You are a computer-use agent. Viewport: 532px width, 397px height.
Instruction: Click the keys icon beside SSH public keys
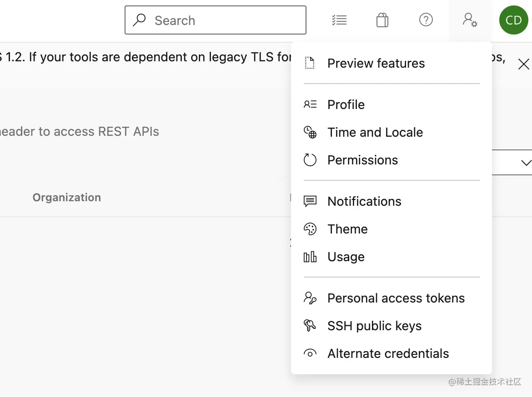310,326
